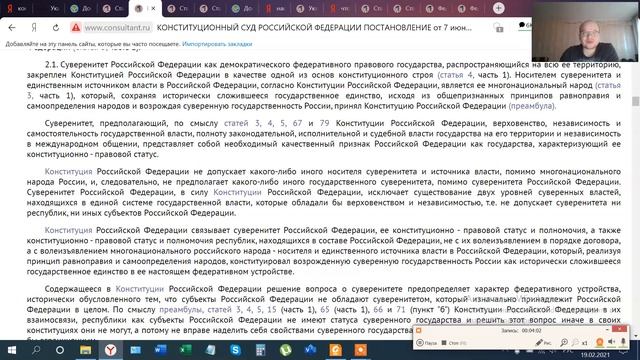Click the webcam video overlay
Image resolution: width=640 pixels, height=360 pixels.
click(585, 31)
